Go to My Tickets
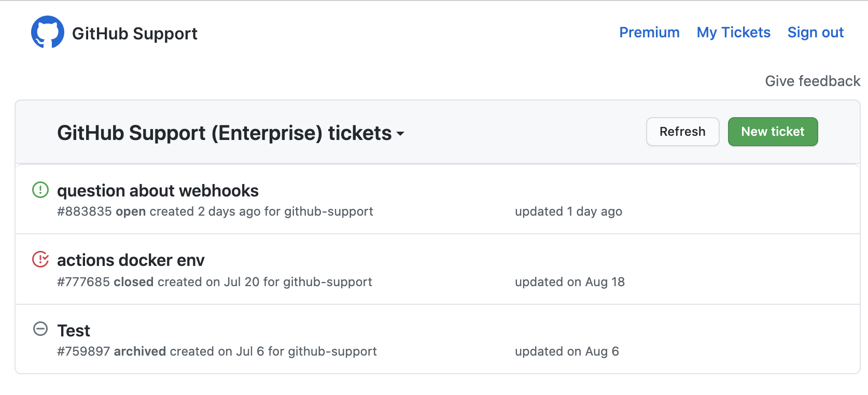 [x=733, y=32]
